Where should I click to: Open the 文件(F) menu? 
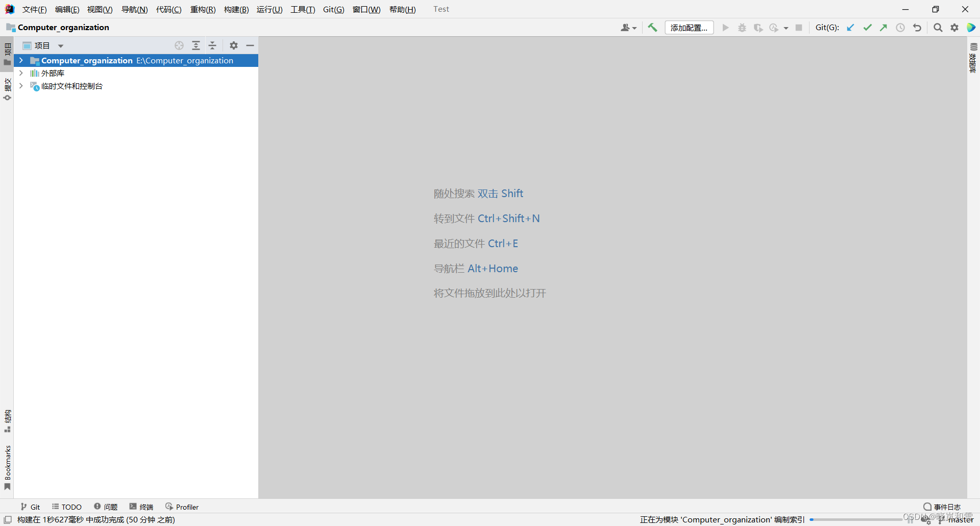(x=34, y=9)
